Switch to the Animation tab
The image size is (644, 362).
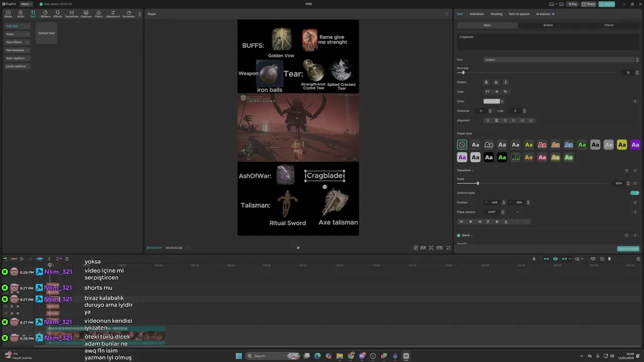pos(476,14)
